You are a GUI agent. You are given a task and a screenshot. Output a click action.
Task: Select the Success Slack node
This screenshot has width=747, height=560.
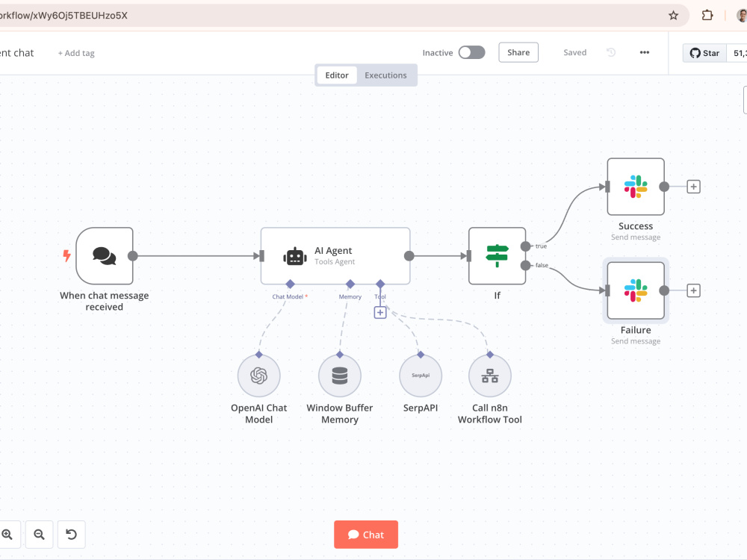(636, 187)
